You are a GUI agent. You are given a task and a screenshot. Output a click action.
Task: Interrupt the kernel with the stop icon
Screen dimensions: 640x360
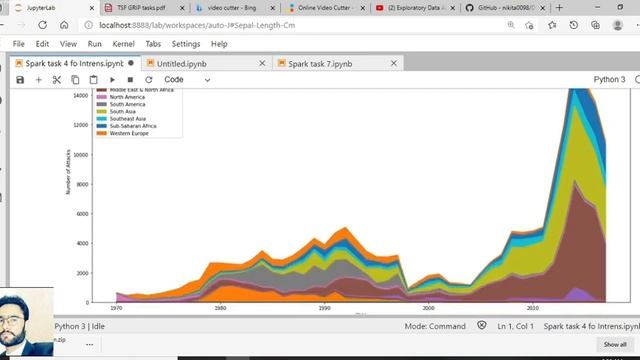click(130, 80)
